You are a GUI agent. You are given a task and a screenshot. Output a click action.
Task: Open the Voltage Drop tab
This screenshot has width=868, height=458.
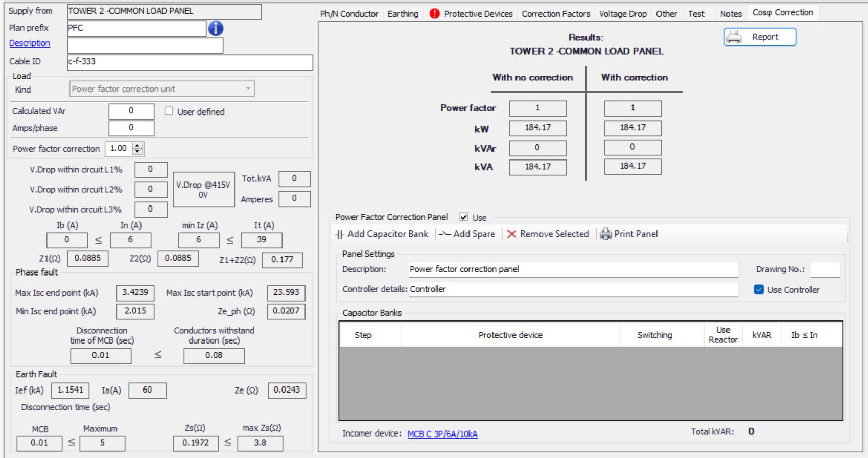[x=623, y=14]
